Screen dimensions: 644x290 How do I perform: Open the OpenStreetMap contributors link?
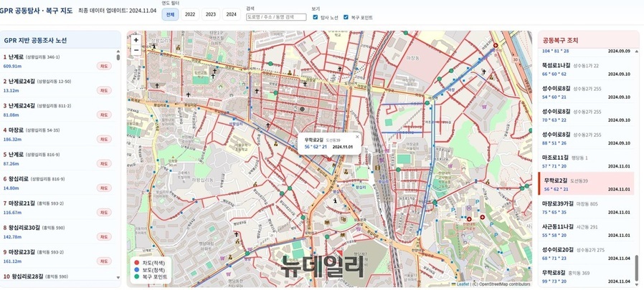[505, 284]
